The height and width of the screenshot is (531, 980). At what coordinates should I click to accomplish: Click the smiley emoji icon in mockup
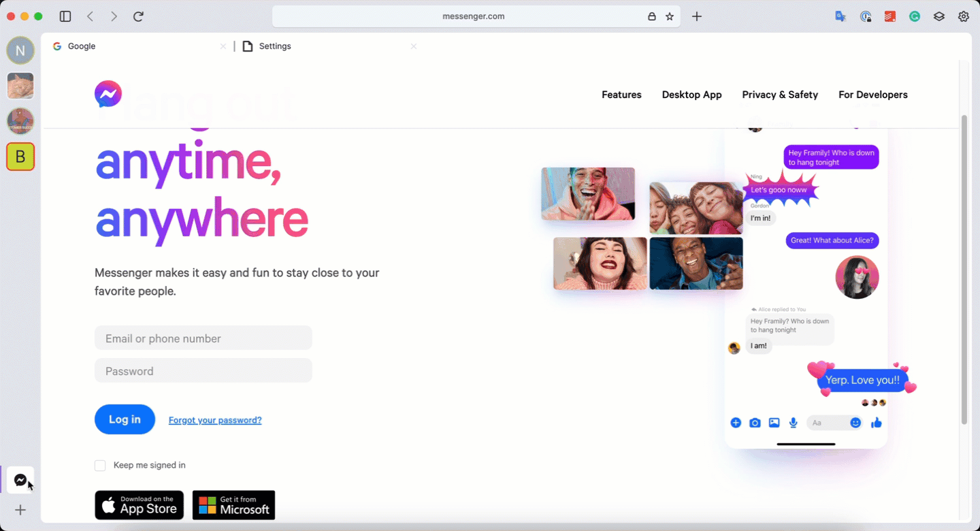(x=855, y=423)
